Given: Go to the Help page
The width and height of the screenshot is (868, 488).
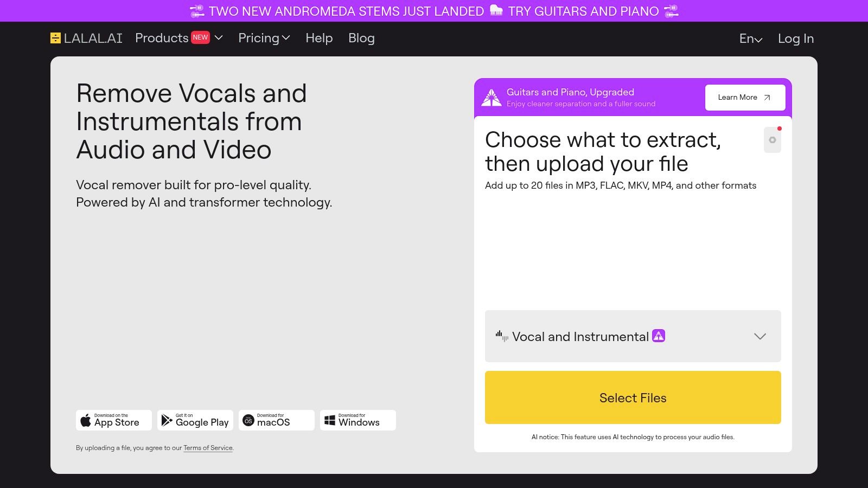Looking at the screenshot, I should (319, 38).
